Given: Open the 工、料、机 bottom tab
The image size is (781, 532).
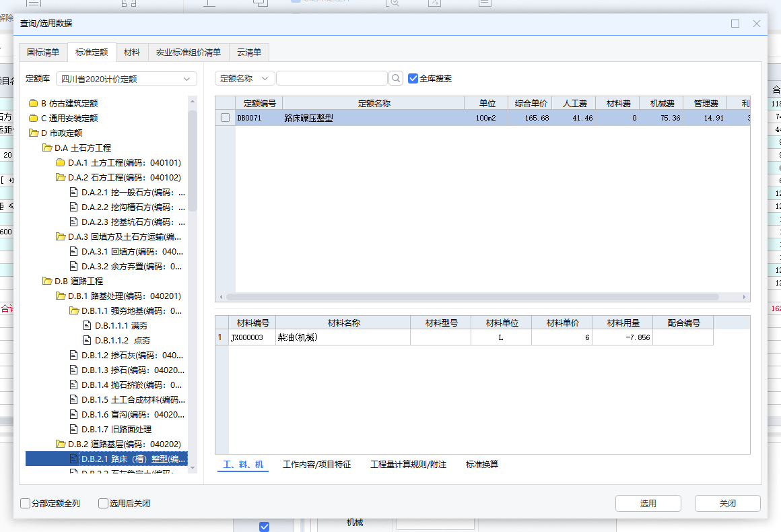Looking at the screenshot, I should pos(243,464).
